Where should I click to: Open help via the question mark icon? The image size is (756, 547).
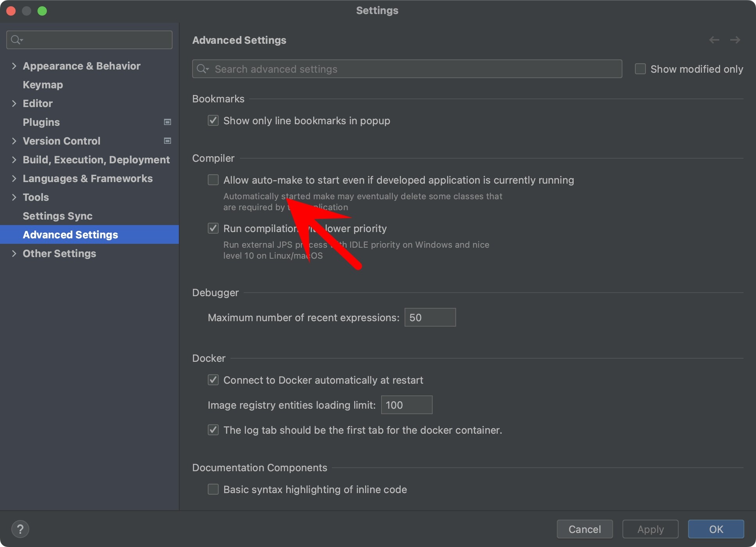point(21,529)
